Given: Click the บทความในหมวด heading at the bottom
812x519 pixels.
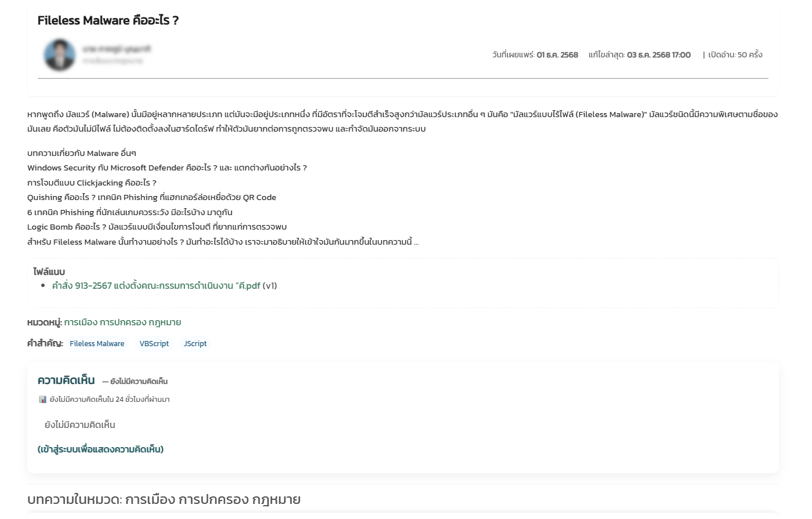Looking at the screenshot, I should click(164, 499).
